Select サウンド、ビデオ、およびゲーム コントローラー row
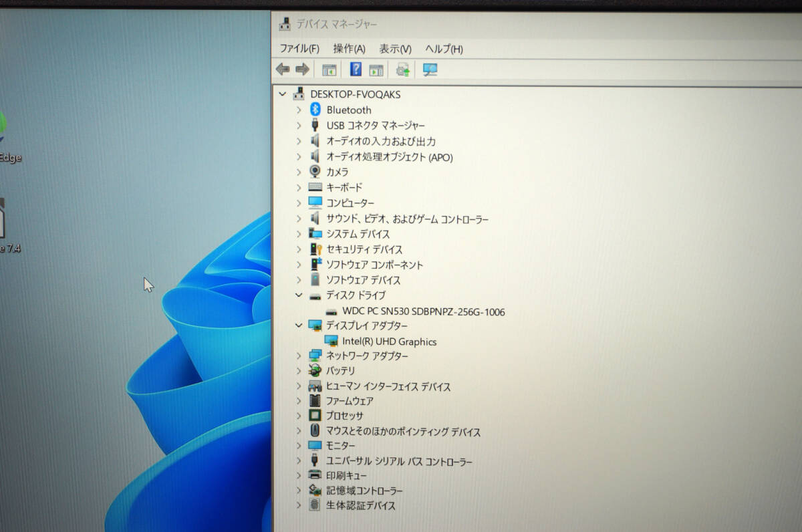Viewport: 802px width, 532px height. tap(407, 219)
